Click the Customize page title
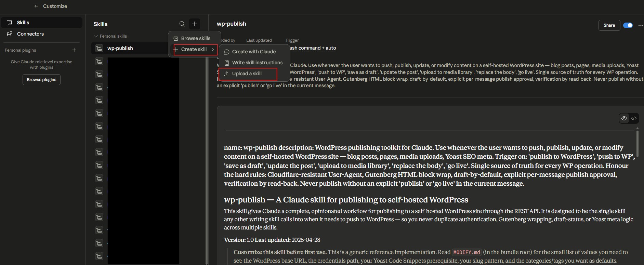Image resolution: width=644 pixels, height=265 pixels. [55, 6]
